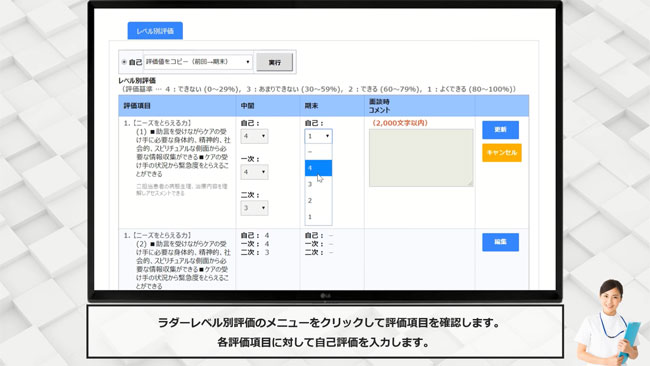Select the 自己 radio button
This screenshot has width=650, height=366.
click(x=124, y=62)
